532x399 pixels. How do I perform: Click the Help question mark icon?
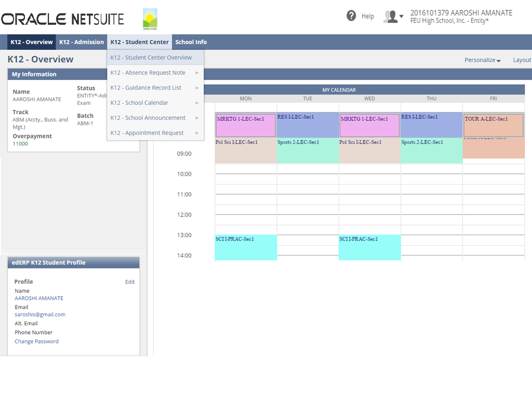tap(351, 16)
